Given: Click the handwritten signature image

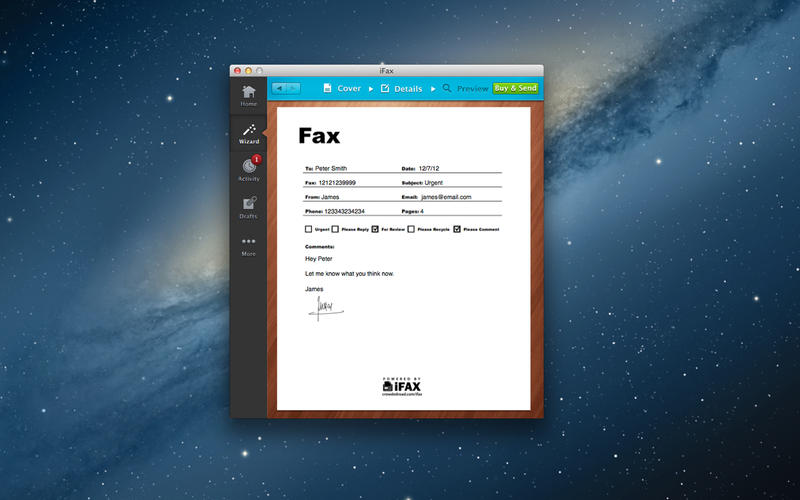Looking at the screenshot, I should pyautogui.click(x=326, y=308).
